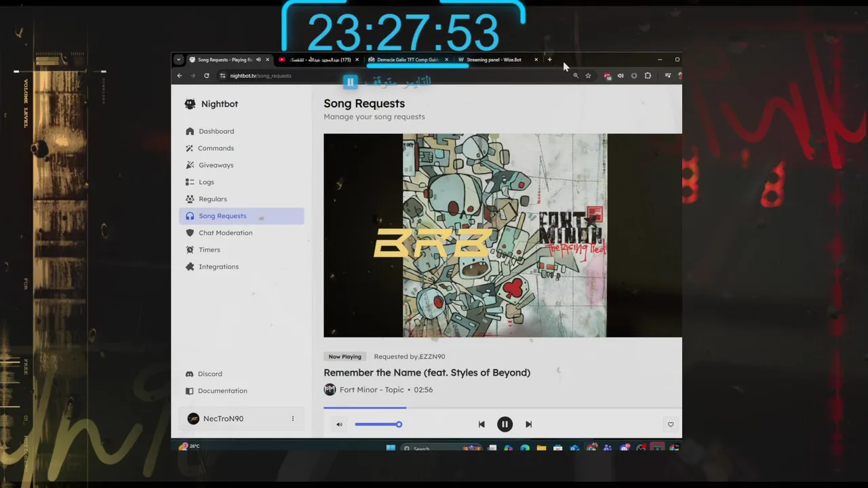868x488 pixels.
Task: Pause the currently playing song
Action: (505, 424)
